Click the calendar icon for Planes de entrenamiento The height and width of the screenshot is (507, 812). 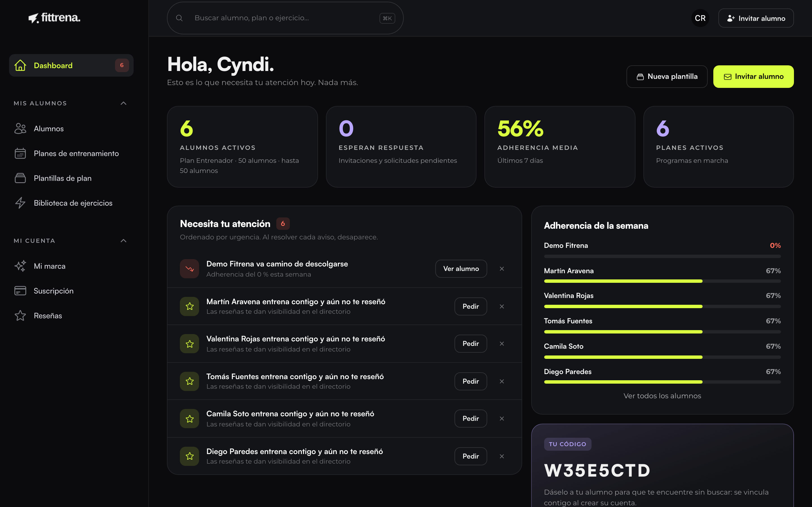20,153
